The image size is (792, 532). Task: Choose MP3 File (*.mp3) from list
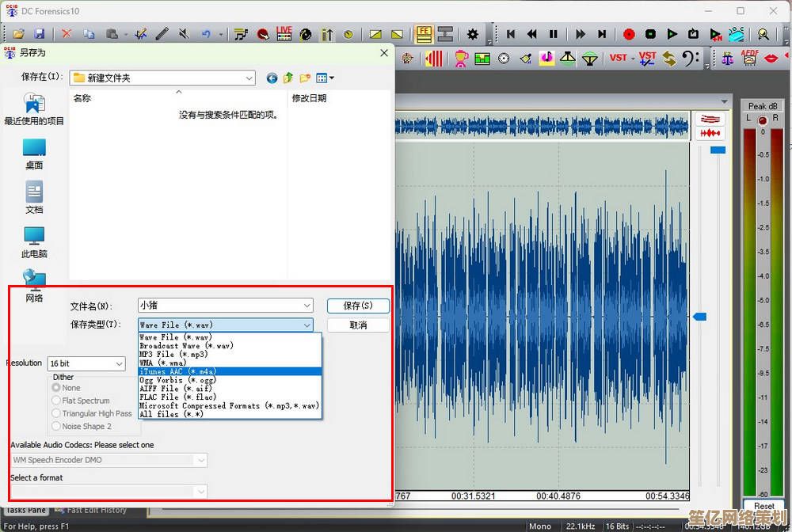173,354
